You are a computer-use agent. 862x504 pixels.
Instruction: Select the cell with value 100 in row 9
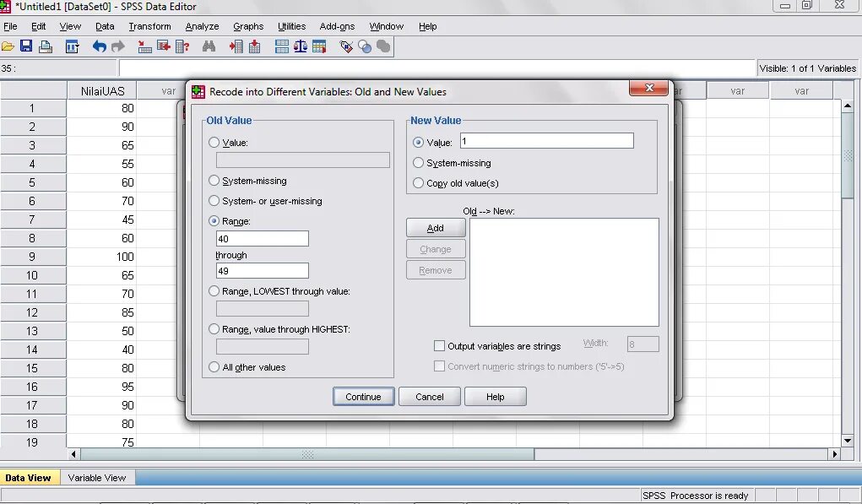pyautogui.click(x=101, y=257)
